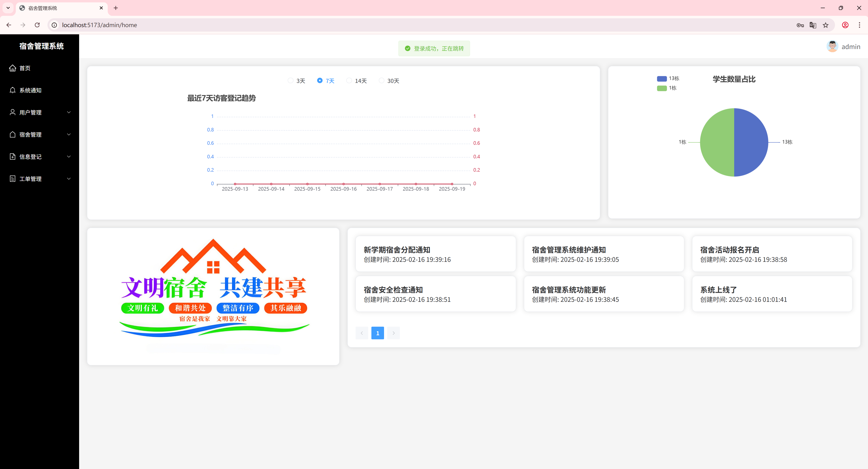This screenshot has width=868, height=469.
Task: Bookmark page with the star icon
Action: pyautogui.click(x=826, y=25)
